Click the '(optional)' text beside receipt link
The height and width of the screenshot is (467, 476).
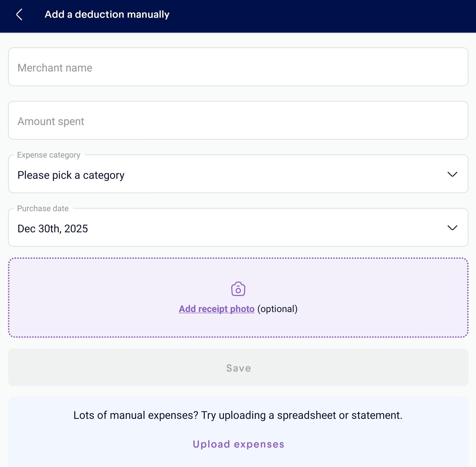click(277, 309)
